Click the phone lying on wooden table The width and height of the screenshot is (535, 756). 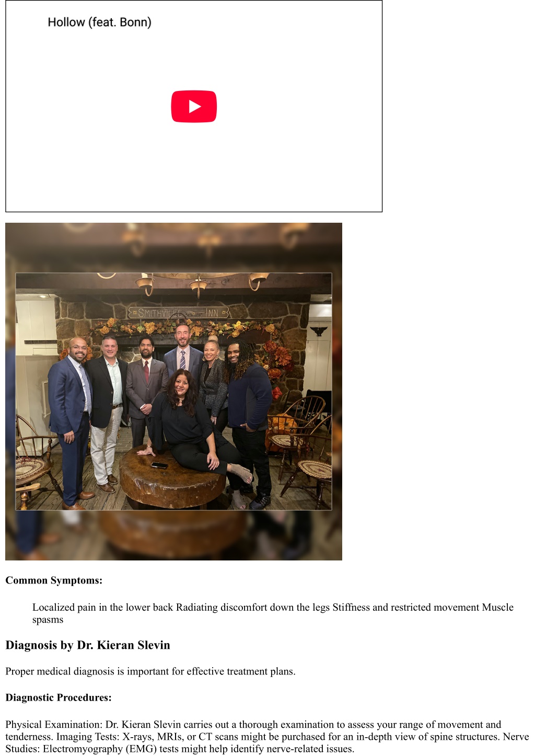click(159, 465)
